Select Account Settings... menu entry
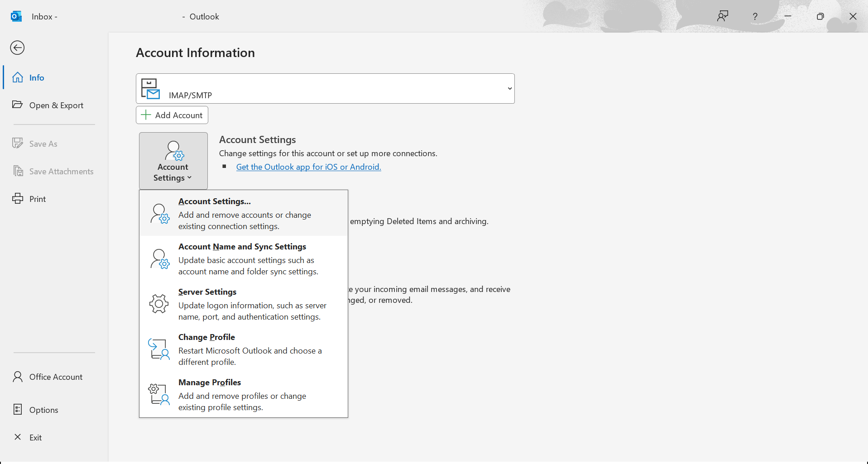868x464 pixels. point(244,213)
